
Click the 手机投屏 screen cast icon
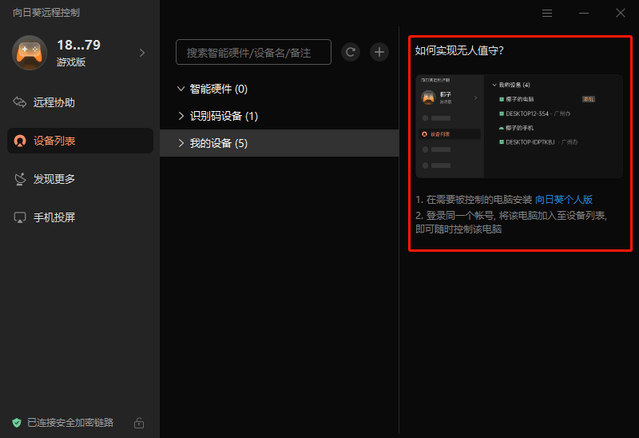20,217
